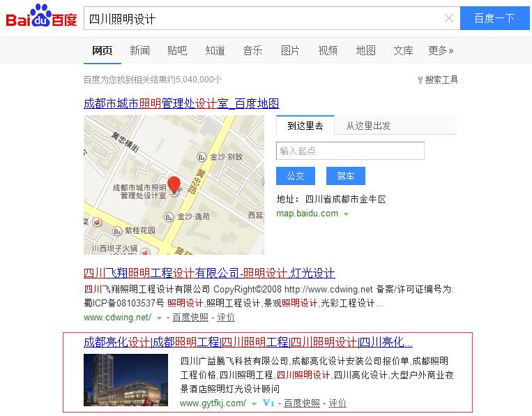This screenshot has height=416, width=532.
Task: Switch to the 新闻 news tab
Action: (x=139, y=50)
